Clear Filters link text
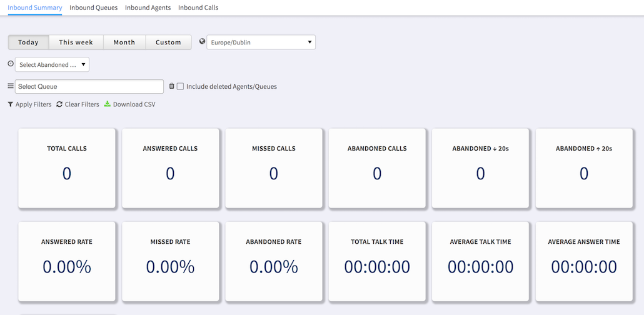The height and width of the screenshot is (315, 644). click(x=82, y=104)
